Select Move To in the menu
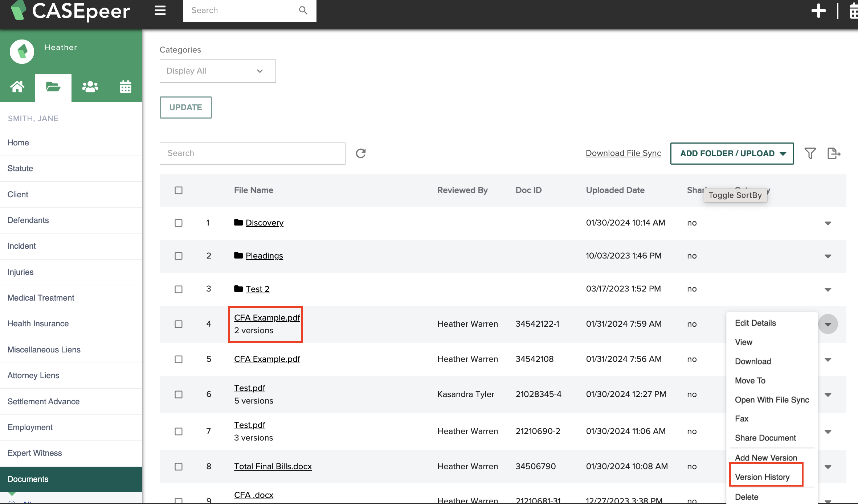 pyautogui.click(x=750, y=381)
